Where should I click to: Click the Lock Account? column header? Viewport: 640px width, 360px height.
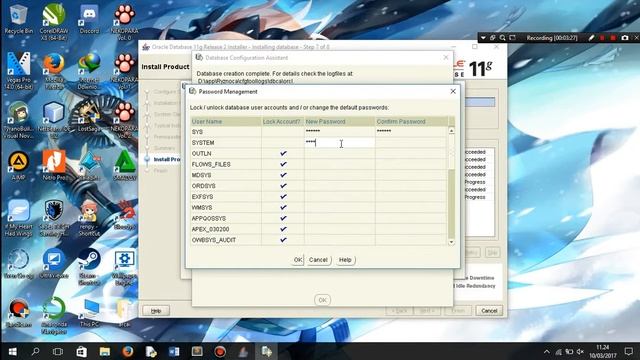point(283,122)
